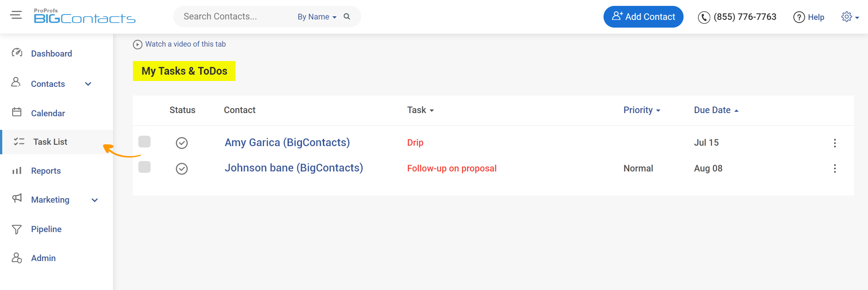This screenshot has width=868, height=290.
Task: Expand the Marketing sidebar submenu
Action: tap(95, 200)
